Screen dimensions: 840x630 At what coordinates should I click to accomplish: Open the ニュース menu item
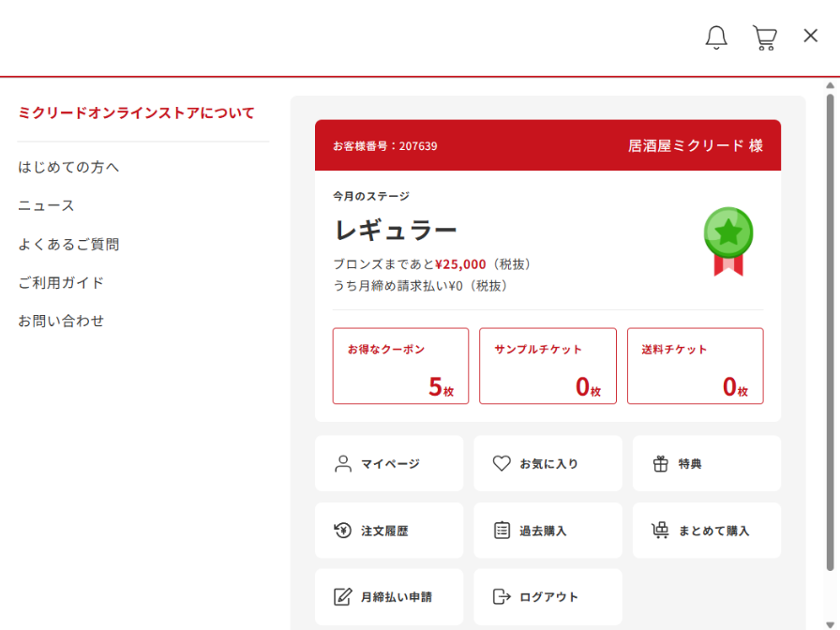[x=46, y=205]
